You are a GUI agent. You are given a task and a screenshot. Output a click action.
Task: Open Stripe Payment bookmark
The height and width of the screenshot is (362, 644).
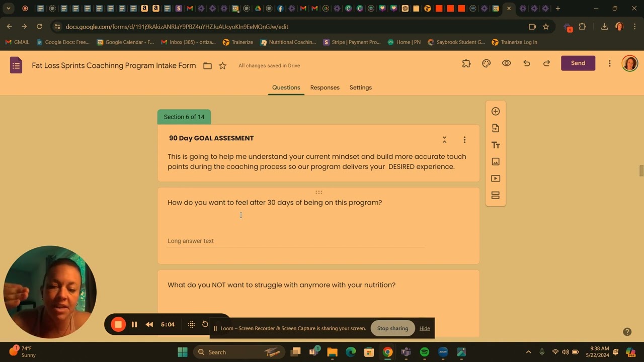[x=352, y=42]
